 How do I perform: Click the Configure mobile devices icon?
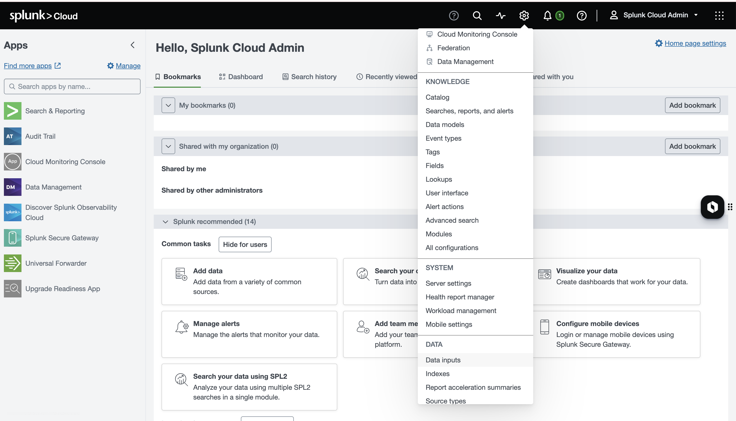click(x=544, y=327)
